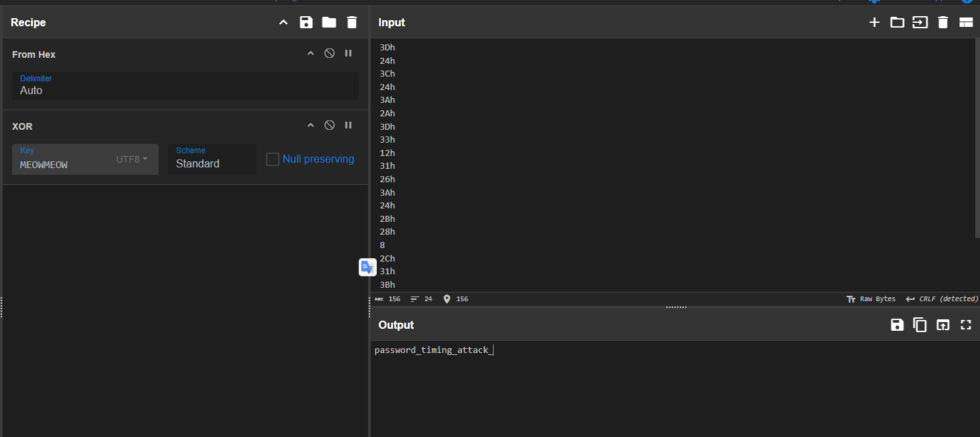
Task: Save output to file
Action: click(x=897, y=325)
